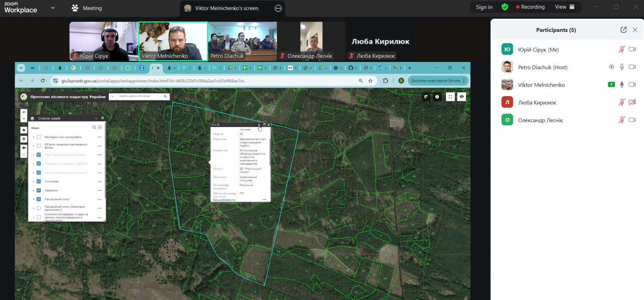Viewport: 644px width, 300px height.
Task: Open the Zoom View menu
Action: click(x=564, y=7)
